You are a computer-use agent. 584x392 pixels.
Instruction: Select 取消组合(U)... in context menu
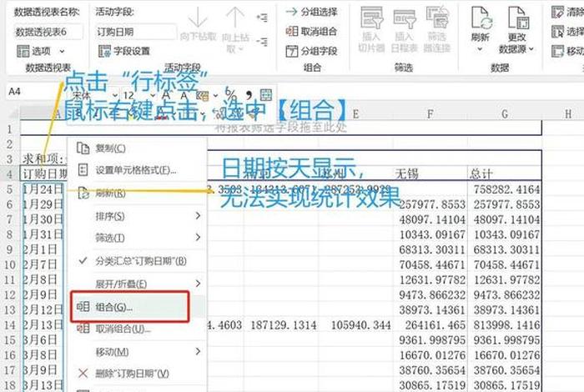click(136, 329)
